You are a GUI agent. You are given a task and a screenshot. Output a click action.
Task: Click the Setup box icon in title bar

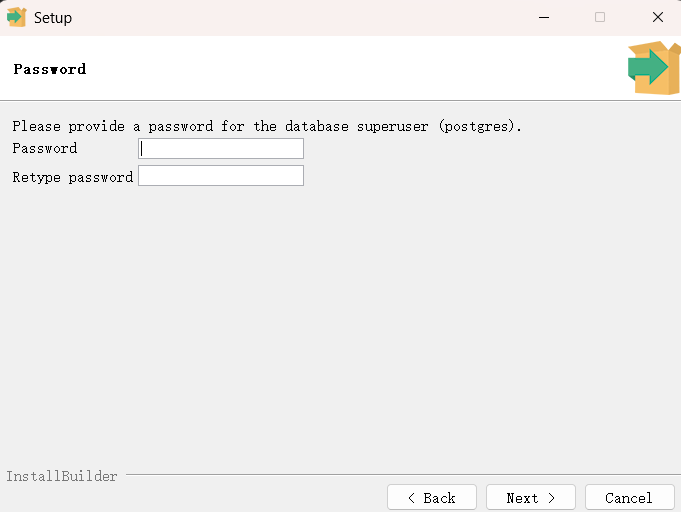(17, 17)
